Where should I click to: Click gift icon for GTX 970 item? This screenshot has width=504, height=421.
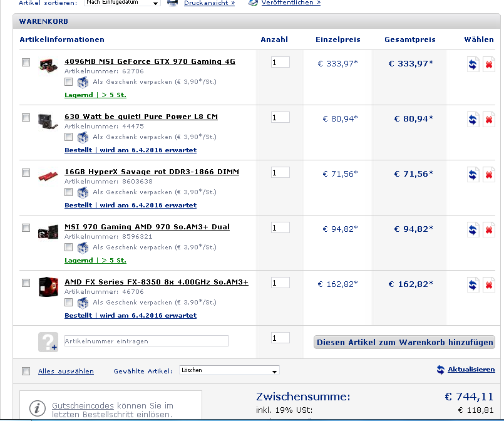[x=83, y=82]
